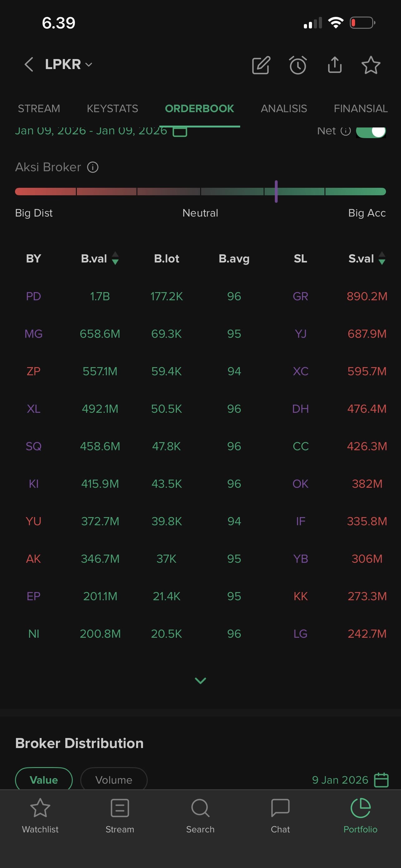Image resolution: width=401 pixels, height=868 pixels.
Task: Open Aksi Broker info icon
Action: pos(92,167)
